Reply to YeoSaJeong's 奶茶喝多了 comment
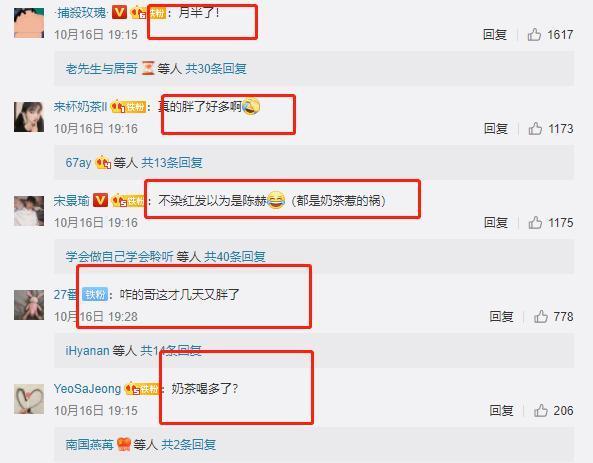Viewport: 593px width, 463px height. 501,410
